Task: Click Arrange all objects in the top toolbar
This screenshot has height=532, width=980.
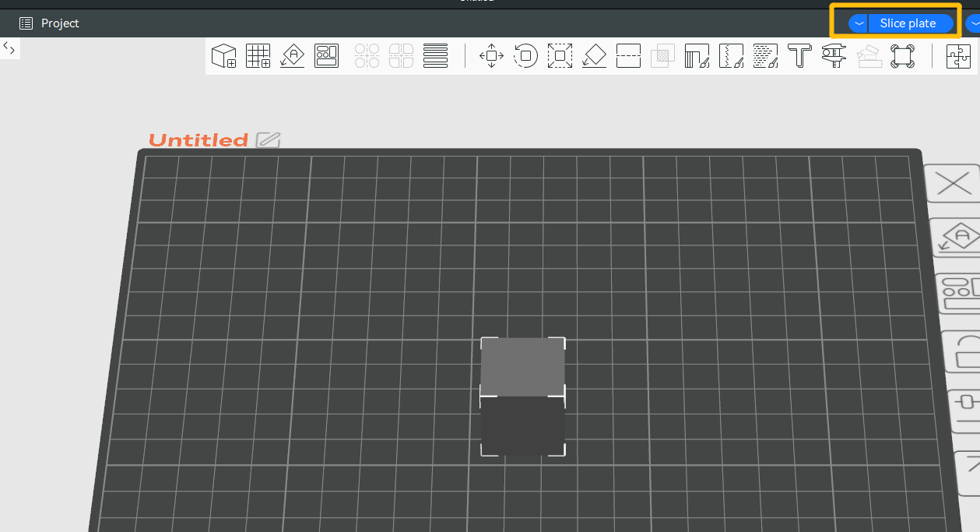Action: click(326, 56)
